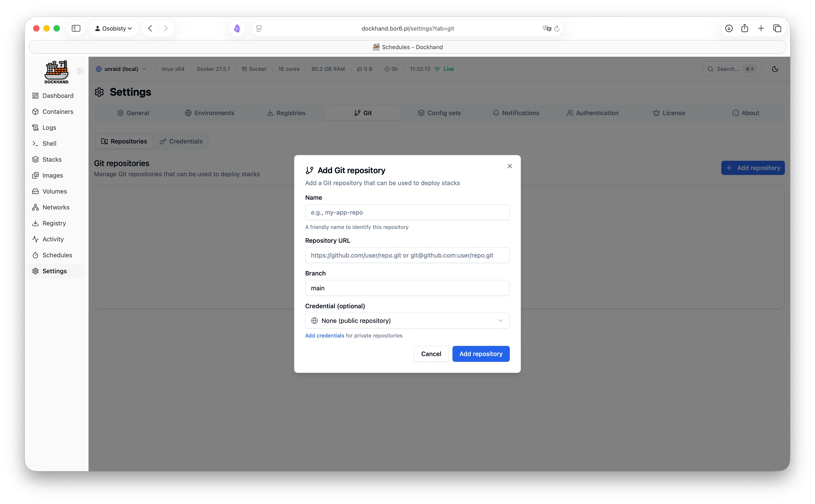
Task: Expand the Osobisty profile menu
Action: 113,28
